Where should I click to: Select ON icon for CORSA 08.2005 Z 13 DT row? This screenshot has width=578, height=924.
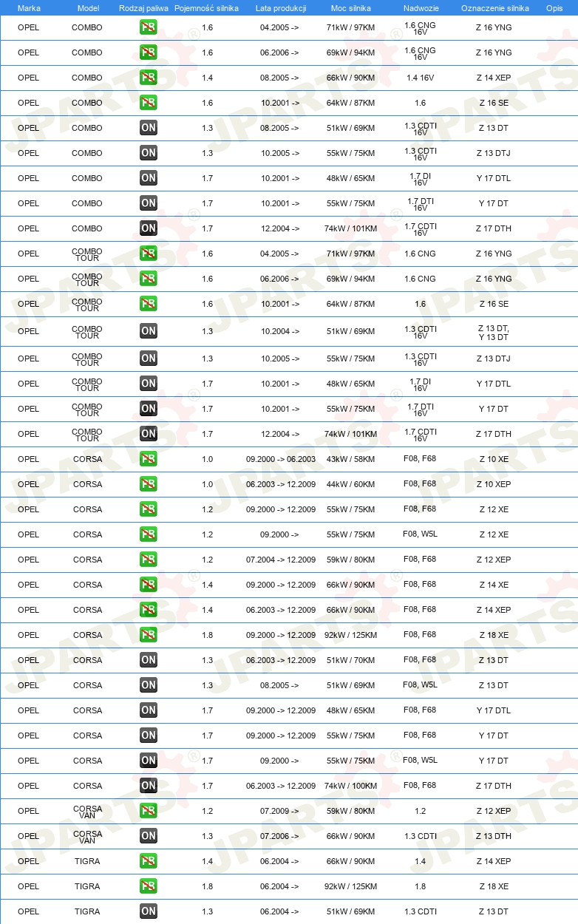[x=148, y=685]
